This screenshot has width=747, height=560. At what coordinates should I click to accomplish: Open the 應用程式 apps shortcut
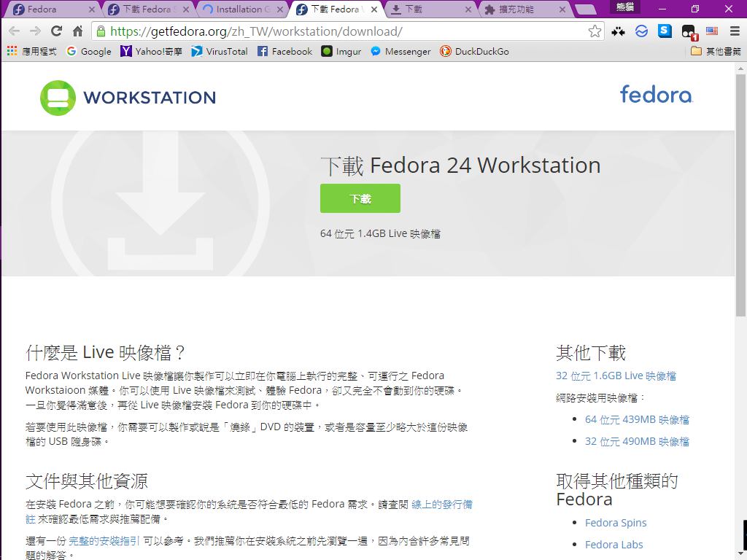tap(31, 52)
